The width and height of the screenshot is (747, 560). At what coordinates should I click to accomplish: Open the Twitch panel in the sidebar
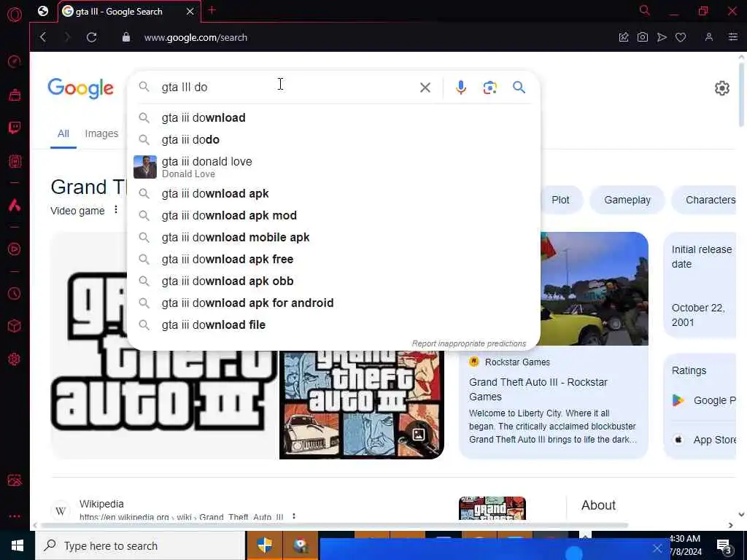[15, 128]
